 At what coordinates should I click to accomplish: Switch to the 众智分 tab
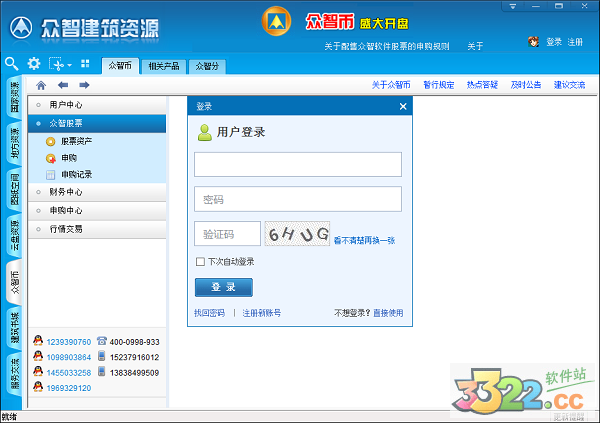207,66
